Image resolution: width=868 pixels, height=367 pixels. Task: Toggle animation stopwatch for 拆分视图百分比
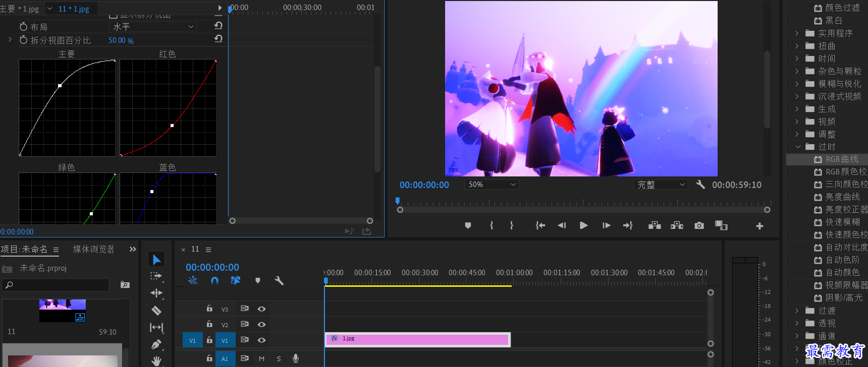coord(23,39)
